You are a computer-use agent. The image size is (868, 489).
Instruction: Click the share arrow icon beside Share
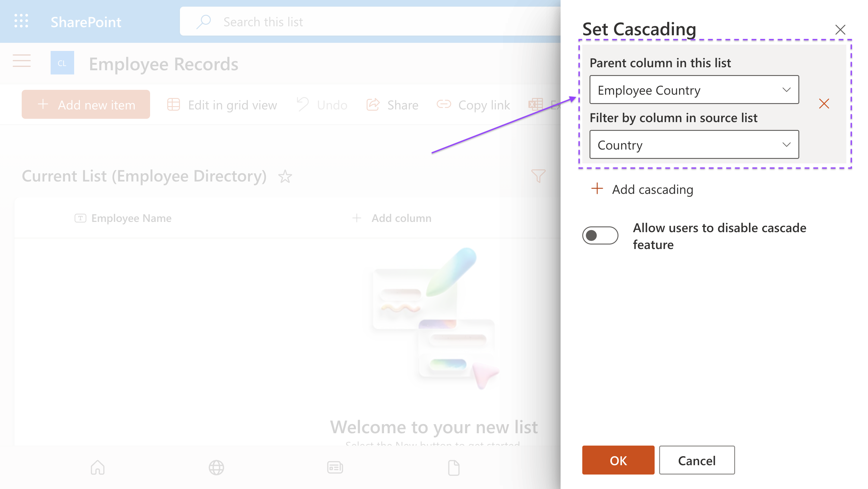373,105
